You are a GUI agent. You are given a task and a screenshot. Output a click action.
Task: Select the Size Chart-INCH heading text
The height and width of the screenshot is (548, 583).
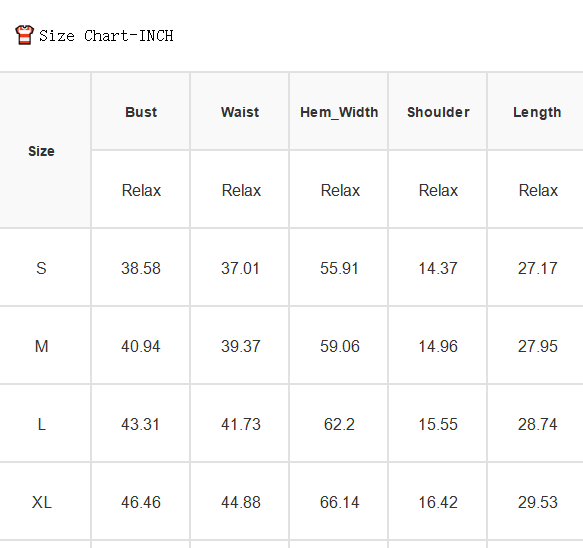point(106,36)
